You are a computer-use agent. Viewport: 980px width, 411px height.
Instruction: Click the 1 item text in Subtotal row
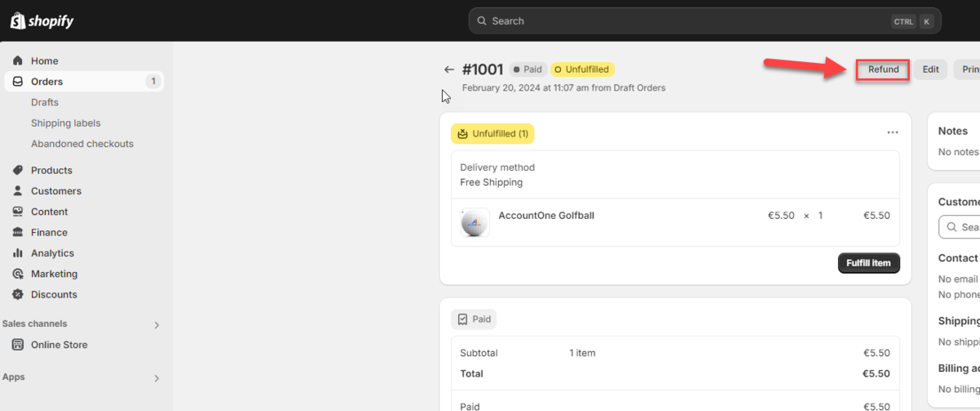[x=582, y=353]
